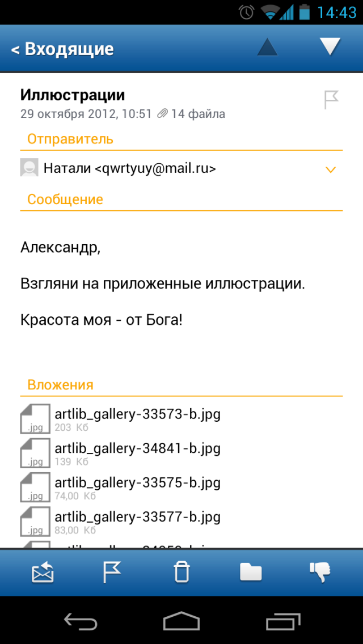Open the sender avatar icon for Натали
This screenshot has height=644, width=363.
click(29, 168)
